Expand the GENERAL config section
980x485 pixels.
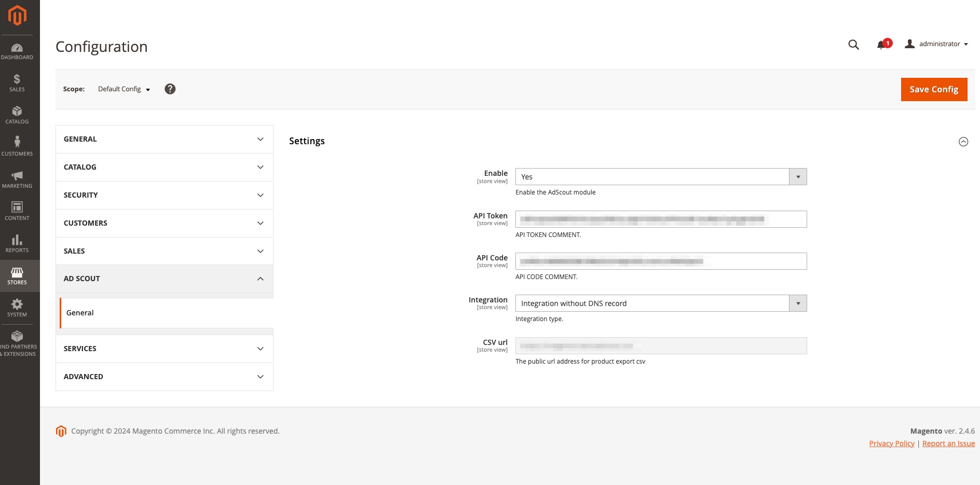click(165, 139)
